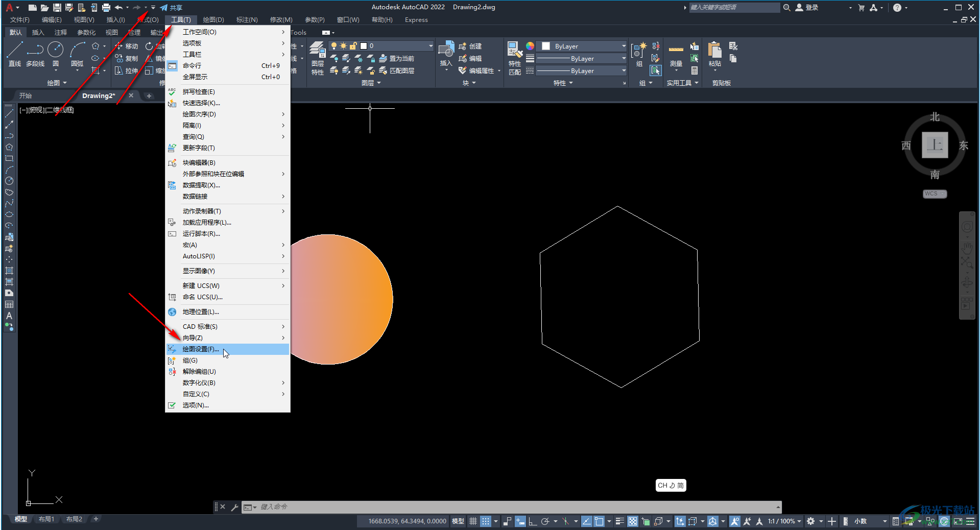This screenshot has width=980, height=530.
Task: Switch to 注释 ribbon tab
Action: pos(61,32)
